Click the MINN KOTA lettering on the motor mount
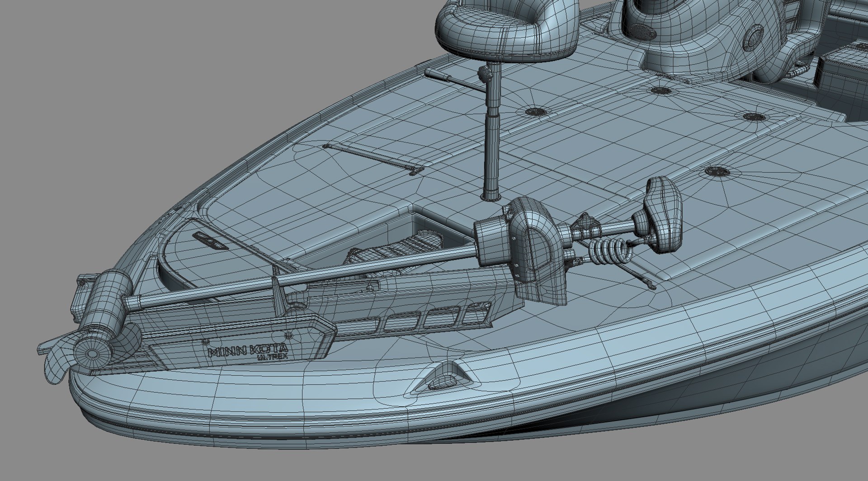868x481 pixels. (247, 350)
